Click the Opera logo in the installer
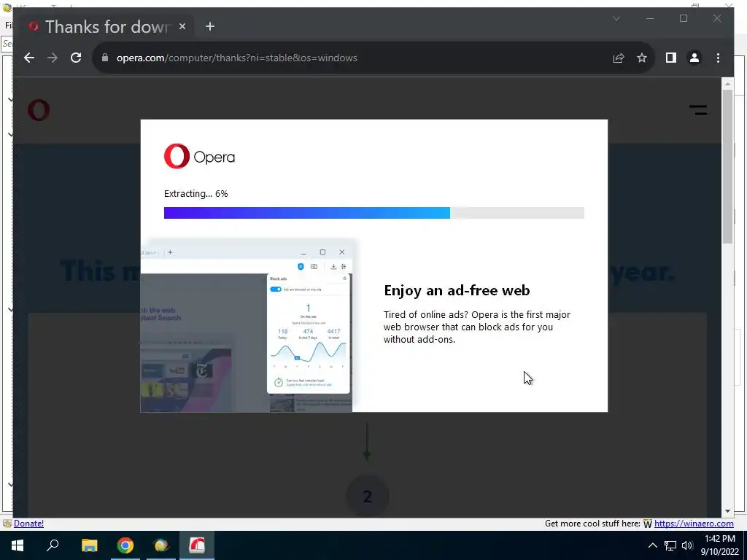The height and width of the screenshot is (560, 747). tap(199, 156)
